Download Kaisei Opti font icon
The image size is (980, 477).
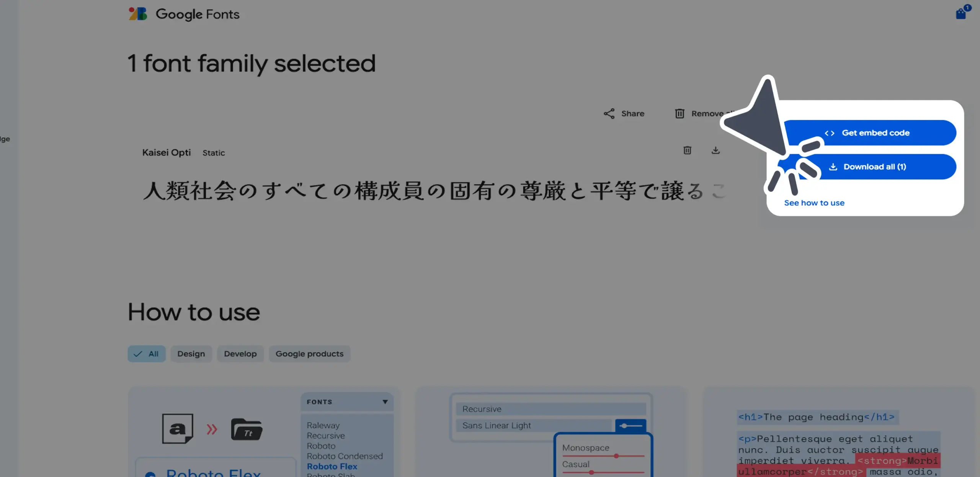(715, 150)
